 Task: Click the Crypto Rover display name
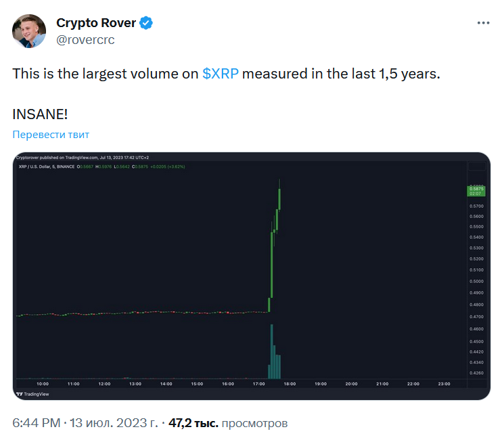point(94,23)
